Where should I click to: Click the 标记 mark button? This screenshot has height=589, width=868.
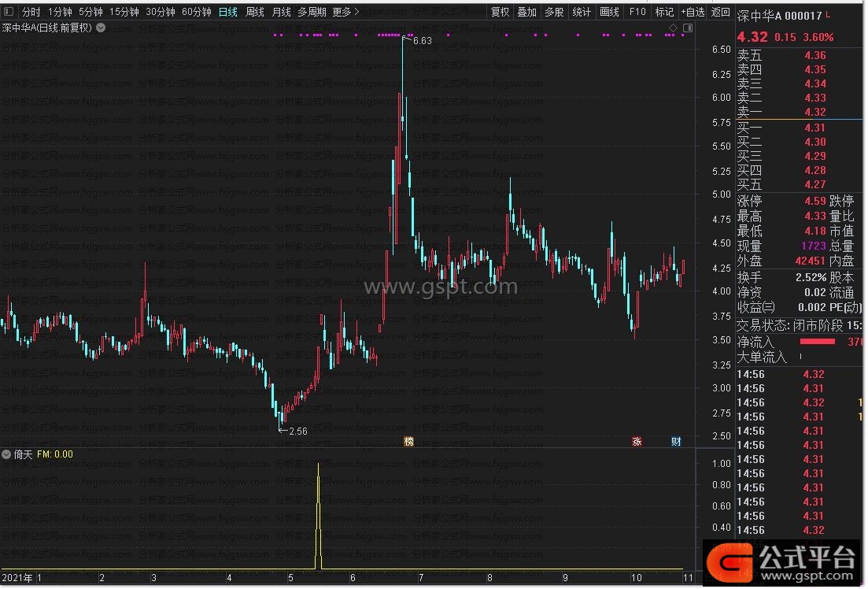point(664,12)
